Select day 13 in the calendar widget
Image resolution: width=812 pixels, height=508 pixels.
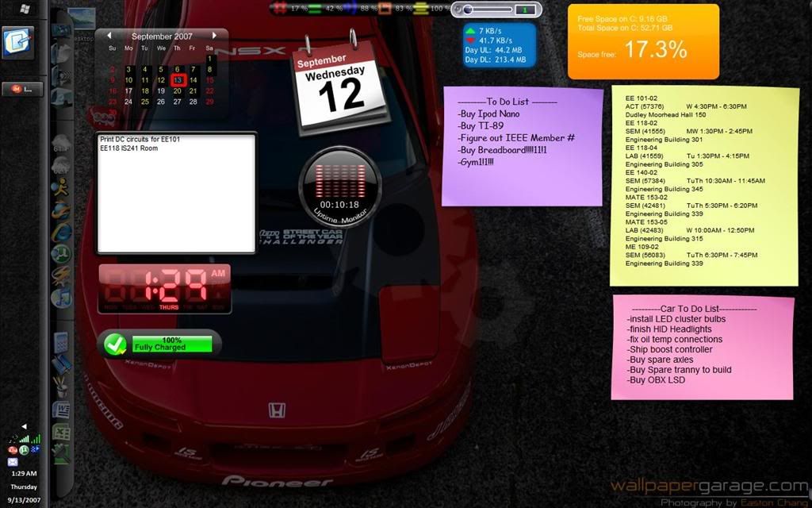(178, 80)
